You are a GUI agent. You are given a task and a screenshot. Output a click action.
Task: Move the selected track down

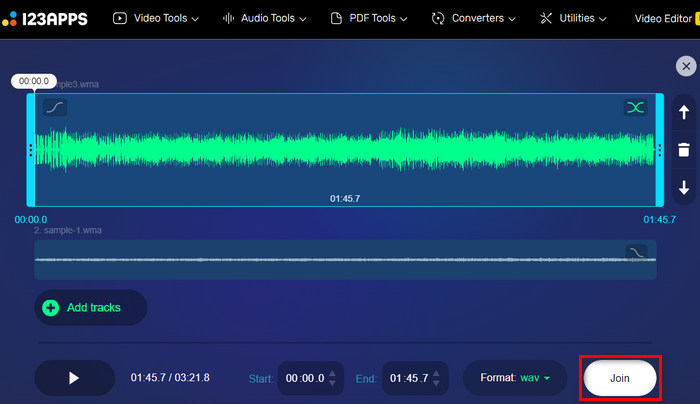pos(684,187)
